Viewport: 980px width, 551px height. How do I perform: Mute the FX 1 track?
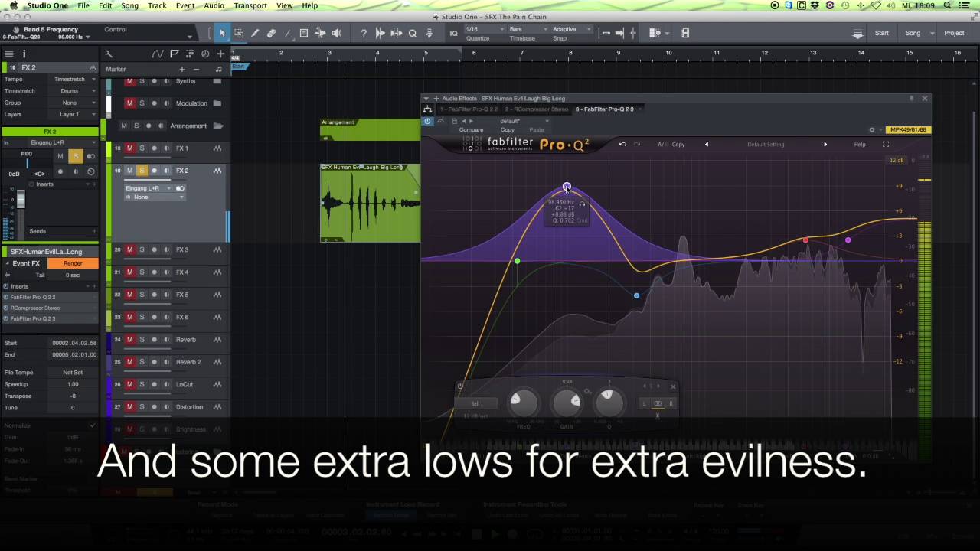coord(129,148)
